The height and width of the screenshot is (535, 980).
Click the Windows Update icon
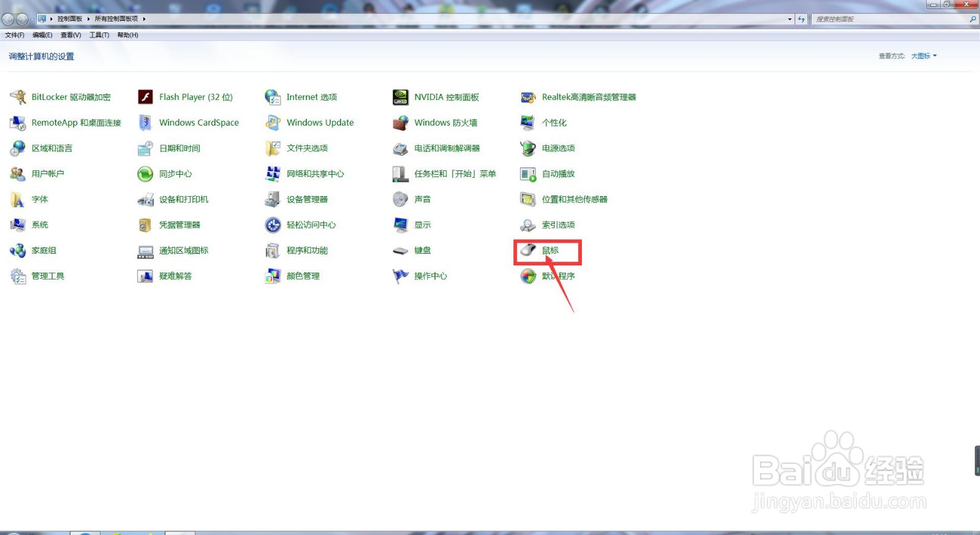273,123
